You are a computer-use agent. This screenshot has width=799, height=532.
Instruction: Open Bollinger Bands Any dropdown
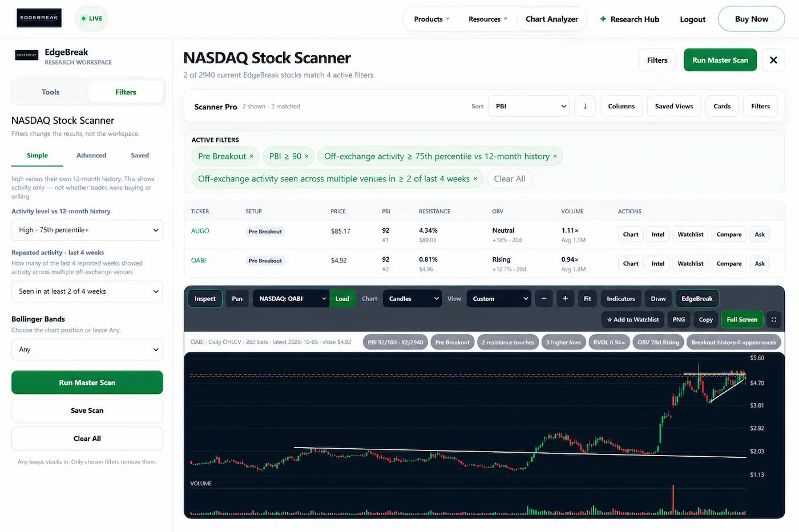coord(87,350)
